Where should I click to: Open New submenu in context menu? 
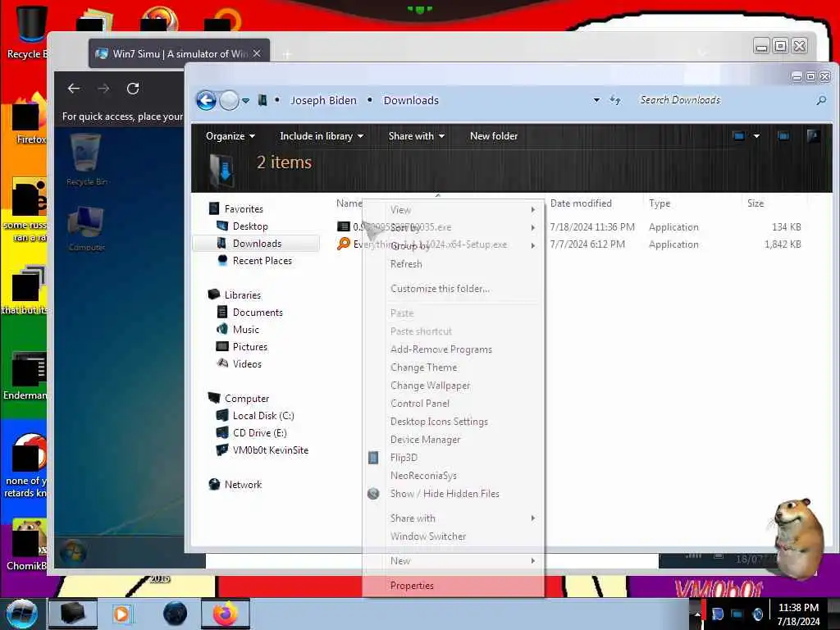tap(453, 561)
